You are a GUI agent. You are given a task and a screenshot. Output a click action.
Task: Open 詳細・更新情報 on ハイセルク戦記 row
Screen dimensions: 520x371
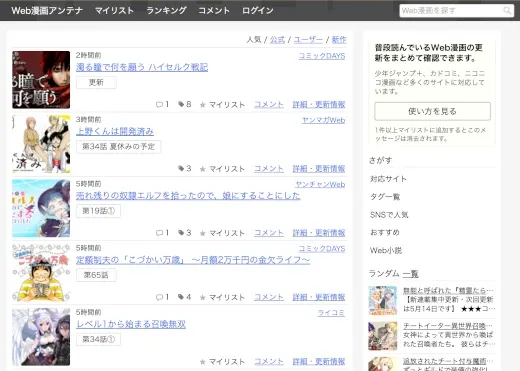coord(319,105)
